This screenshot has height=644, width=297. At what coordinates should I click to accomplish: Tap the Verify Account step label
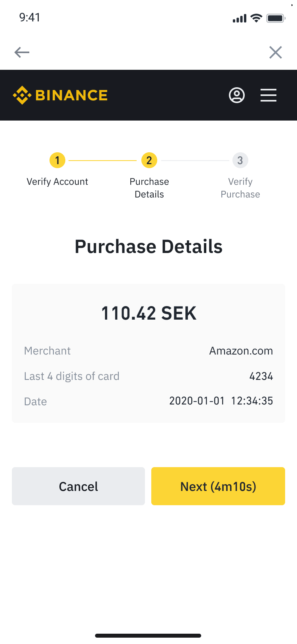tap(57, 182)
